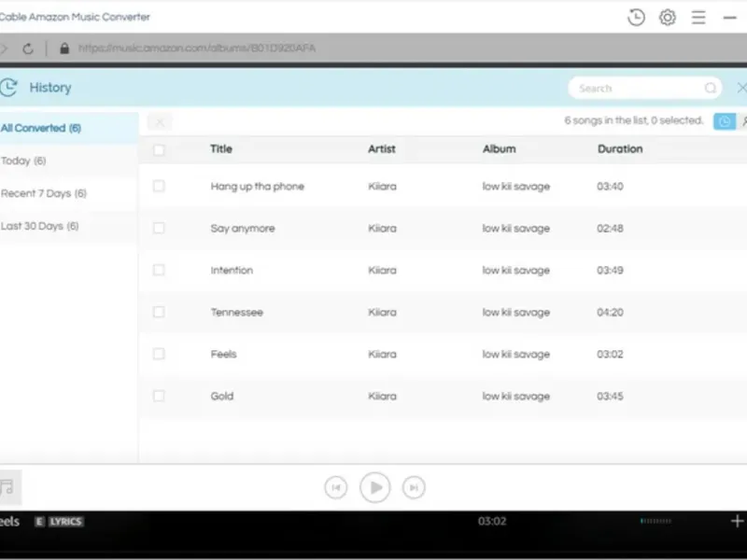Image resolution: width=747 pixels, height=560 pixels.
Task: Click the search magnifier icon
Action: 711,88
